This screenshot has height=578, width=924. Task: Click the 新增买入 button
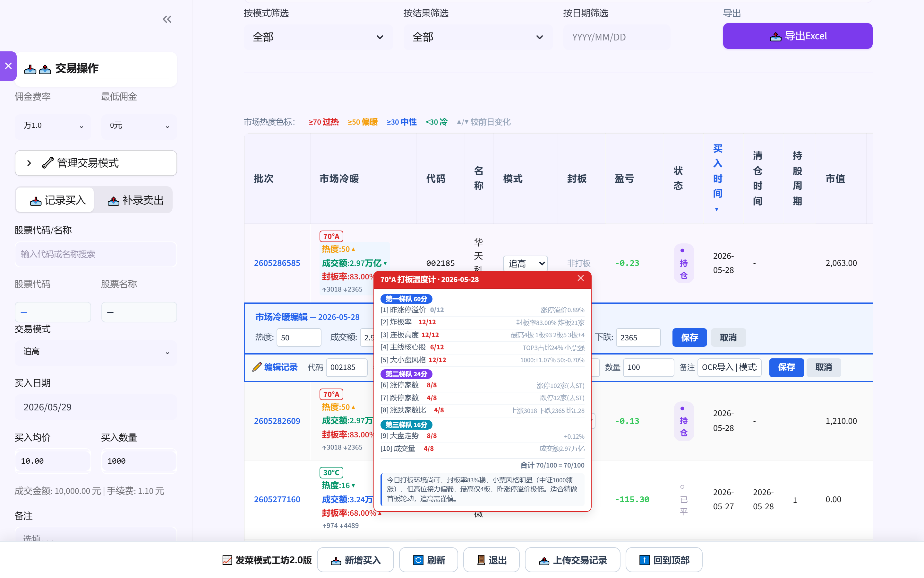pyautogui.click(x=355, y=560)
